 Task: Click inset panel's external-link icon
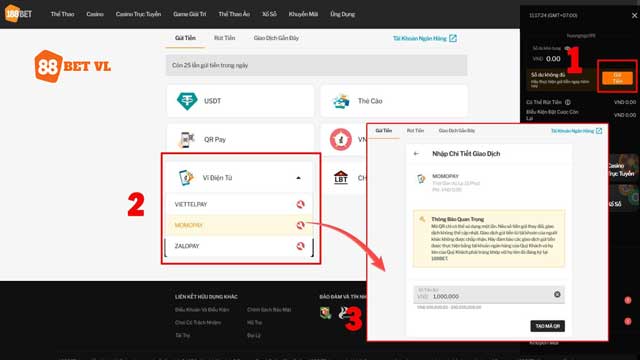[599, 131]
